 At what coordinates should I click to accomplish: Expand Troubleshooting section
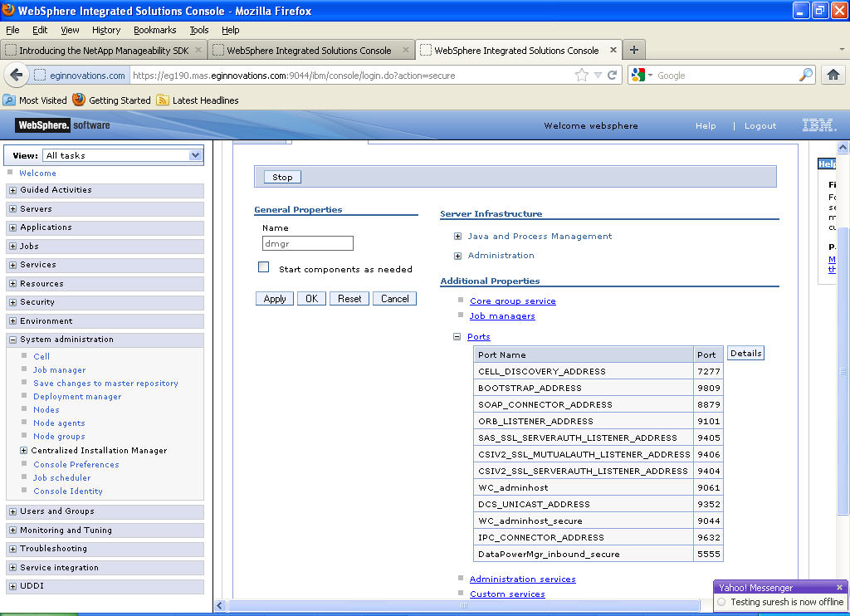tap(13, 549)
